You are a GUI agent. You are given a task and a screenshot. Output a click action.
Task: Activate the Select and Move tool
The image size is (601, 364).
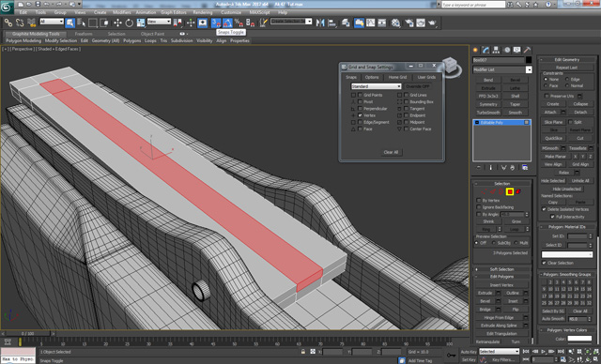(117, 23)
